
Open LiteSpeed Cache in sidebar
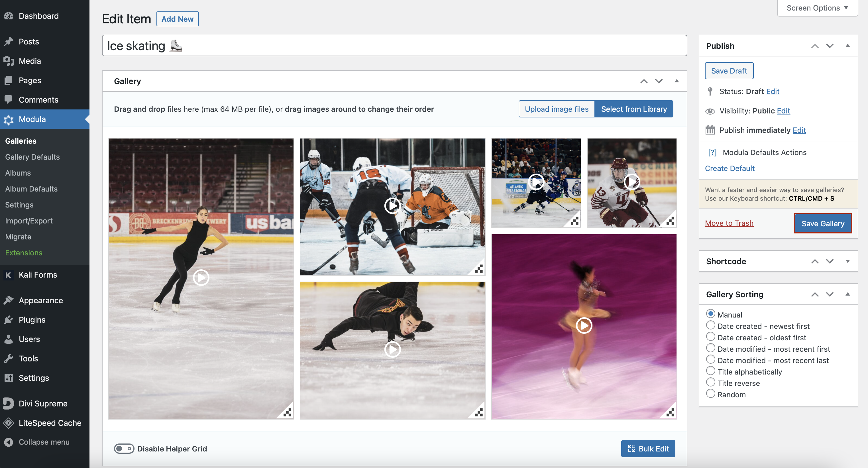point(50,423)
